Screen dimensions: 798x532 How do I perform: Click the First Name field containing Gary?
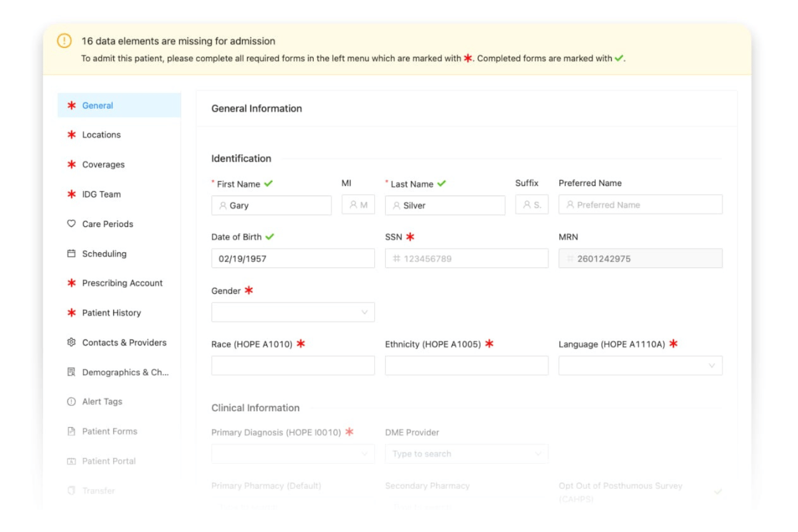pos(271,205)
